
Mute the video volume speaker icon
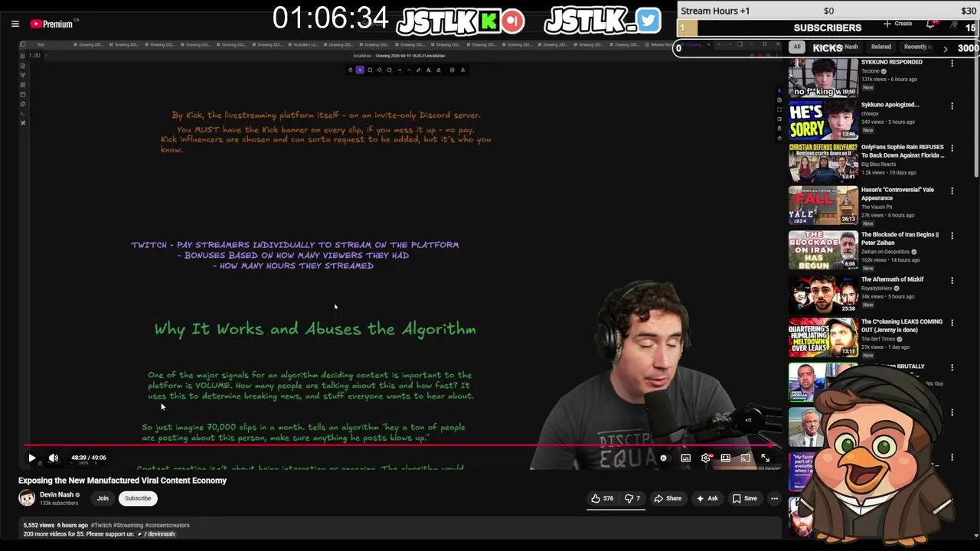click(x=54, y=458)
